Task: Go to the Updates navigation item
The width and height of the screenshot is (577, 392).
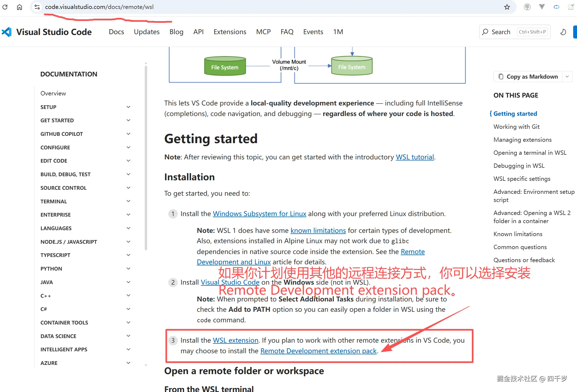Action: coord(146,32)
